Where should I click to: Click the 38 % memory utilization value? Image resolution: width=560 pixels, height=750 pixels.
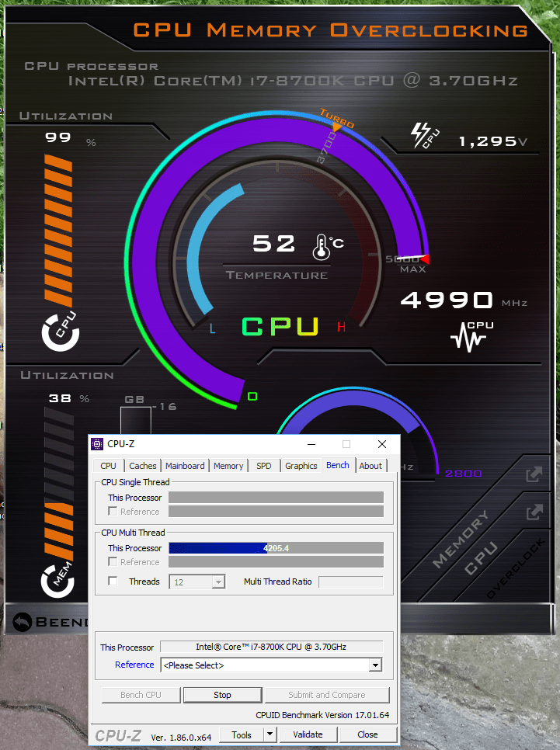60,398
